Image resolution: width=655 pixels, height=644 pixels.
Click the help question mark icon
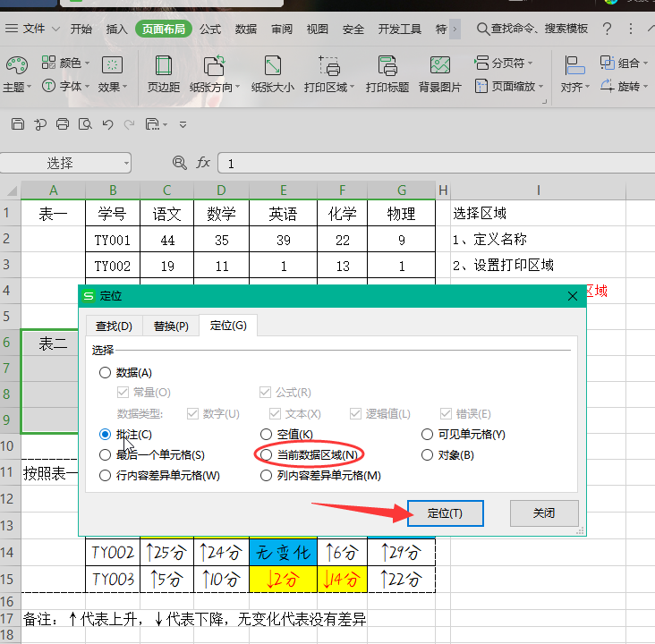607,29
